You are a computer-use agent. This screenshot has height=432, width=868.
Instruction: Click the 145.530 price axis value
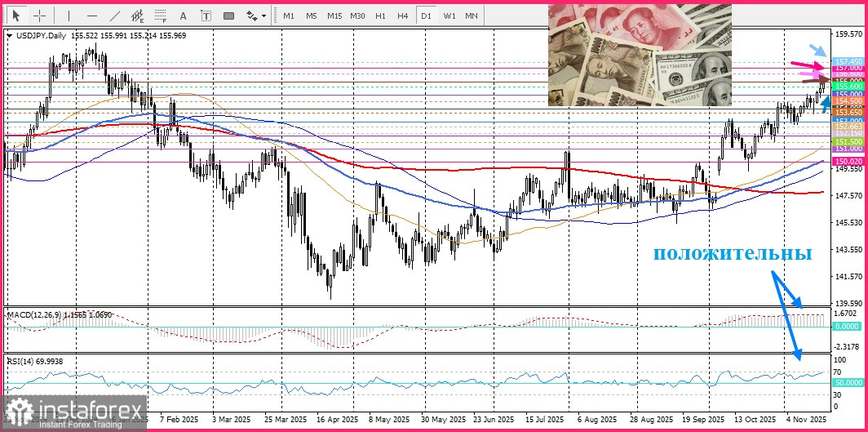coord(848,223)
